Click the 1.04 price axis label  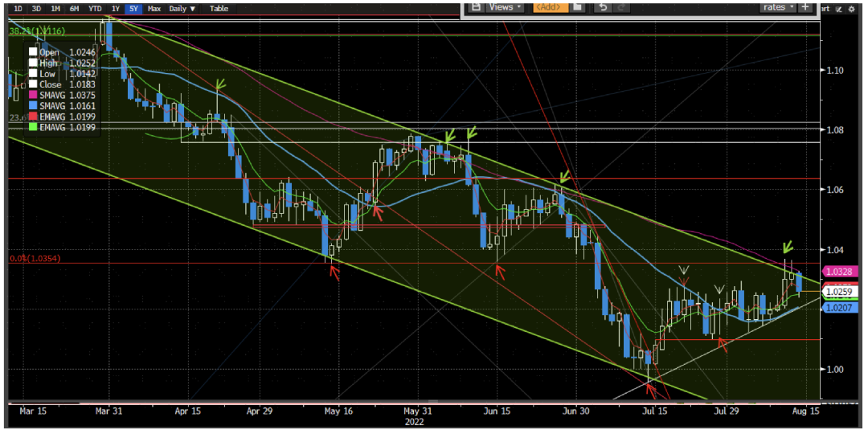(833, 250)
